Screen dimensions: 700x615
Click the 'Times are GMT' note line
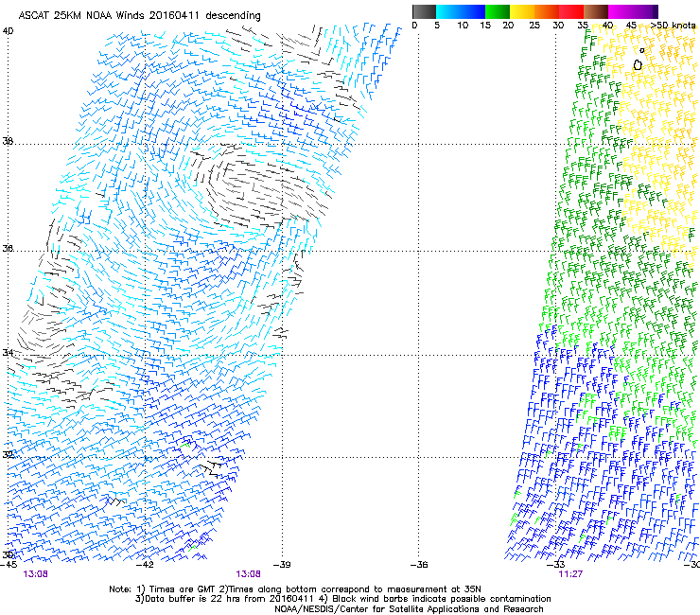coord(295,589)
